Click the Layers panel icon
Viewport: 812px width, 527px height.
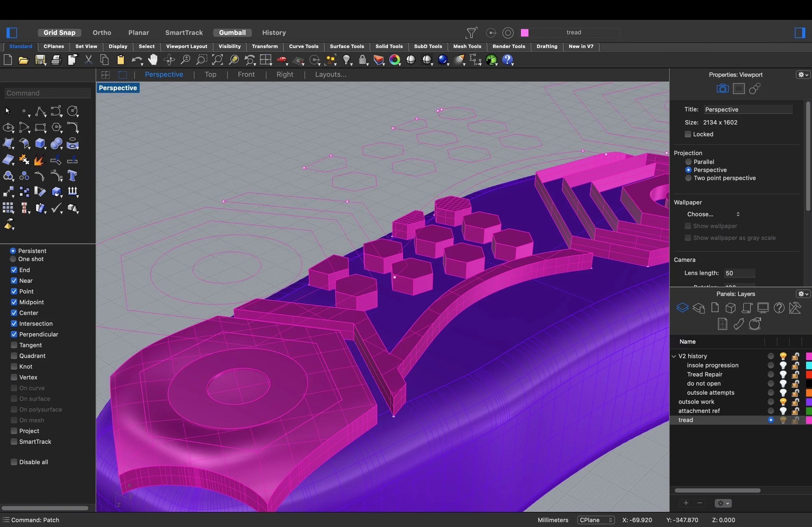(x=682, y=308)
